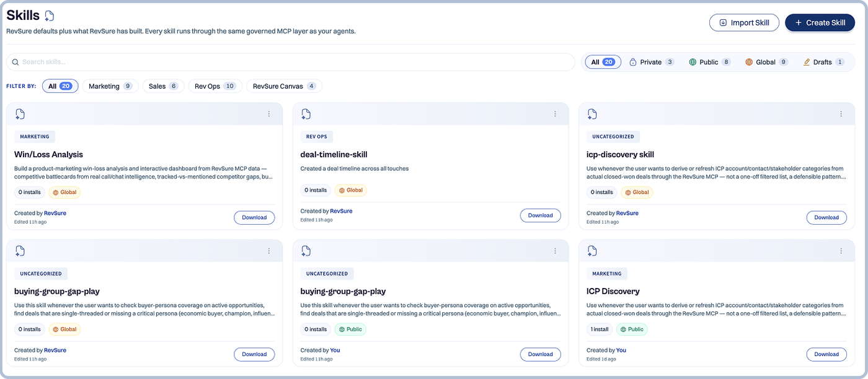
Task: Open RevSure creator link on deal-timeline-skill card
Action: [341, 211]
